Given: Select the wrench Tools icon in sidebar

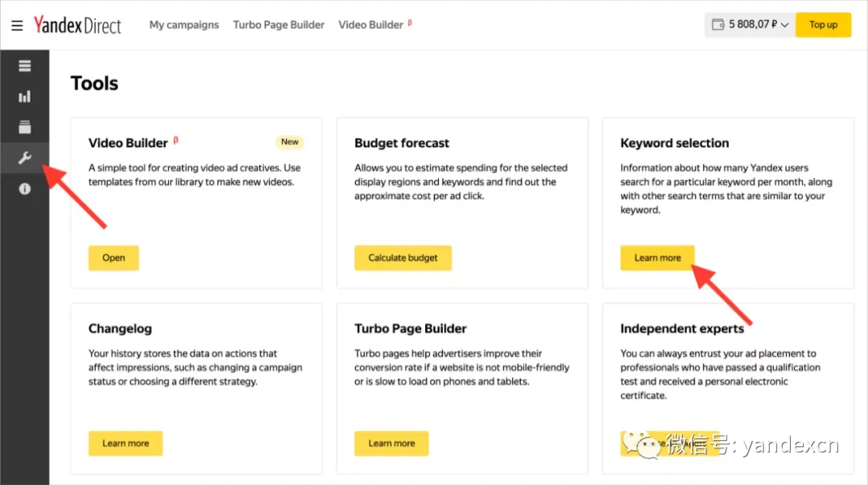Looking at the screenshot, I should (x=24, y=158).
